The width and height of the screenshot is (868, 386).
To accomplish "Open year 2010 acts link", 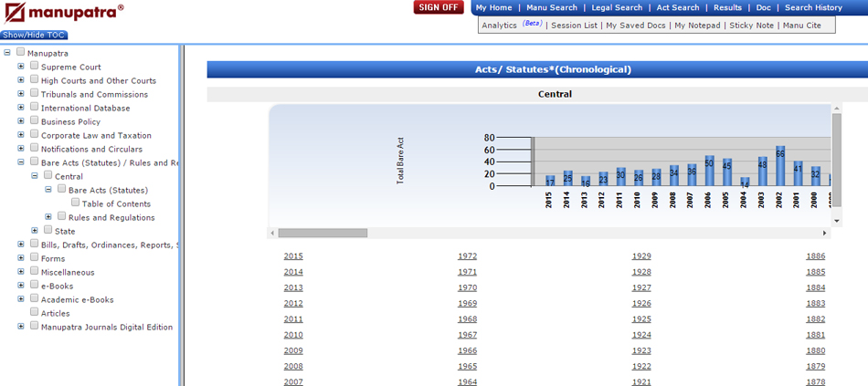I will tap(293, 335).
